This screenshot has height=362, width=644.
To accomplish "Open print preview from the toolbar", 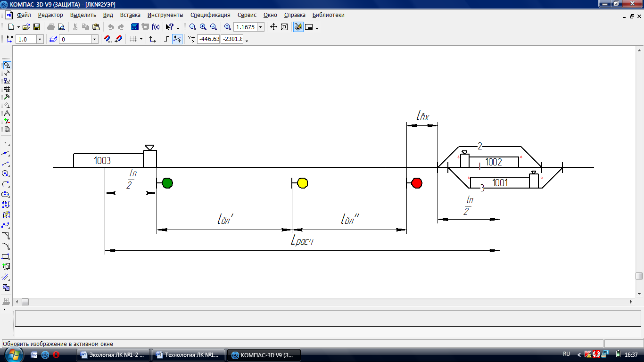I will (61, 27).
